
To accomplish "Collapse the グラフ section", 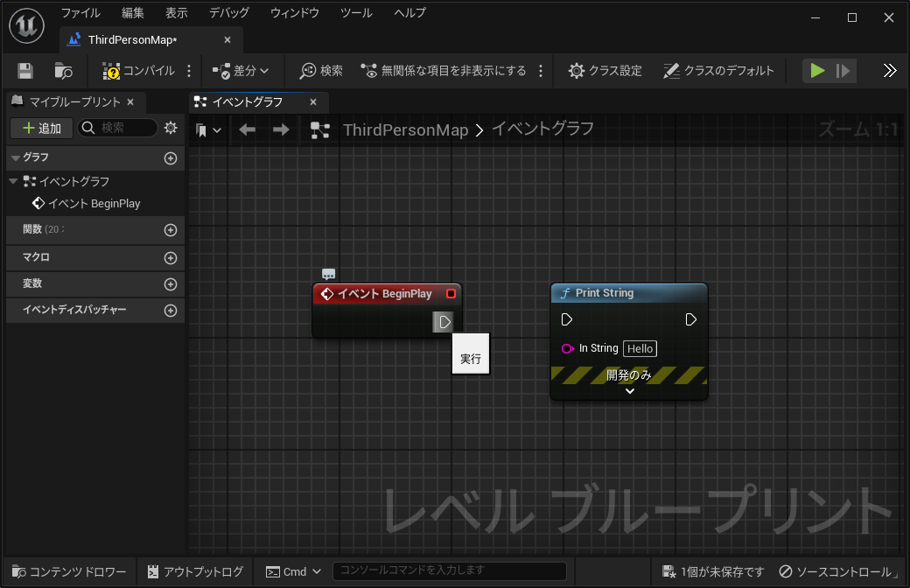I will (x=16, y=157).
